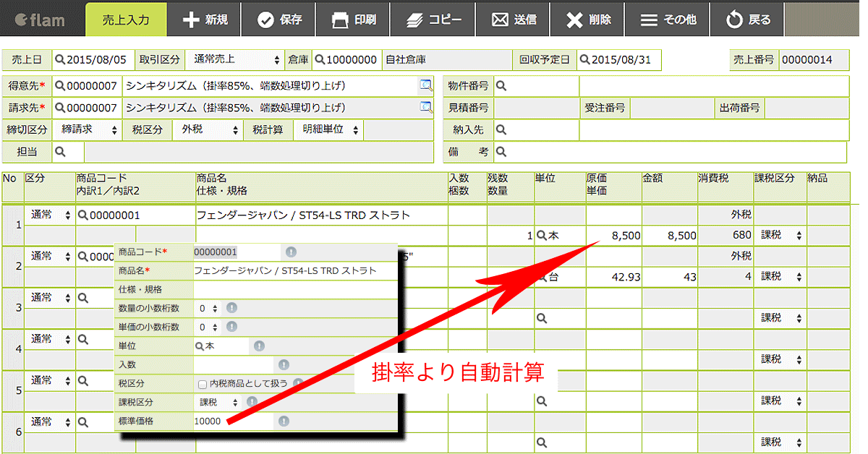The width and height of the screenshot is (868, 454).
Task: Click the 印刷 printer icon
Action: click(340, 20)
